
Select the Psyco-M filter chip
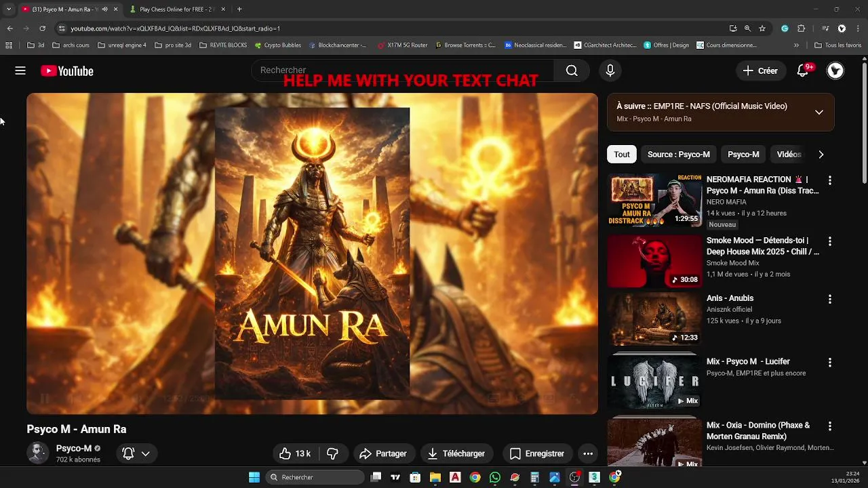click(743, 155)
